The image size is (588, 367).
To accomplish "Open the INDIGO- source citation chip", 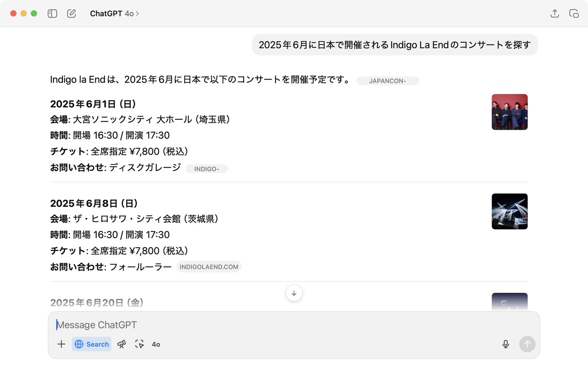I will (x=207, y=169).
